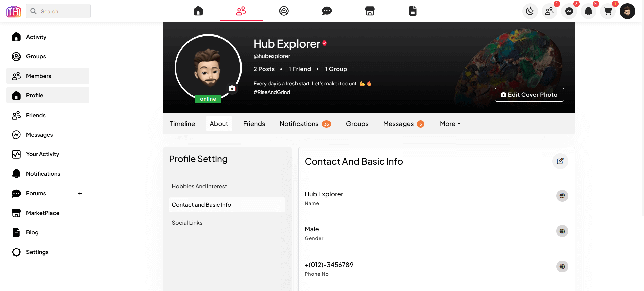644x291 pixels.
Task: Open messenger icon in top bar
Action: pyautogui.click(x=569, y=11)
